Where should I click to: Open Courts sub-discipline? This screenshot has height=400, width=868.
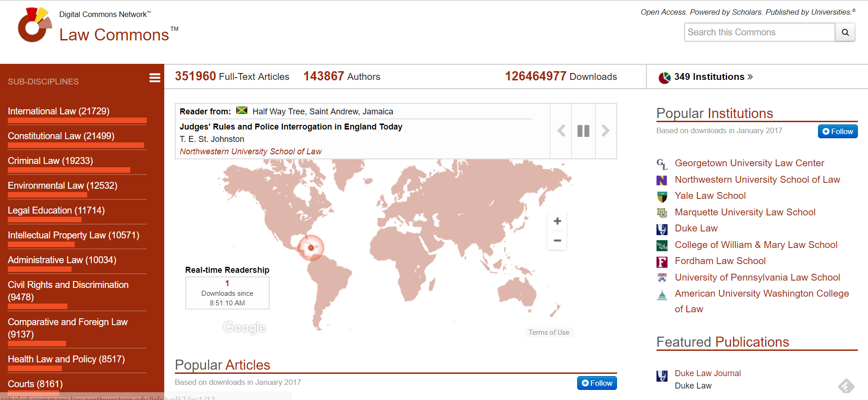coord(35,384)
